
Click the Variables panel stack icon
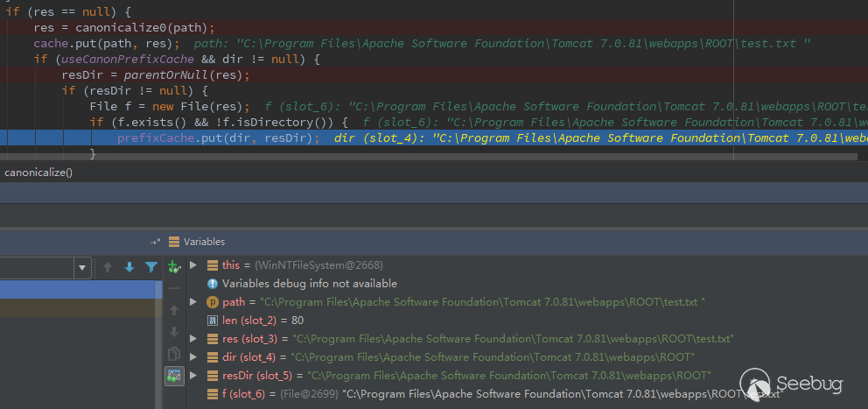pos(174,242)
